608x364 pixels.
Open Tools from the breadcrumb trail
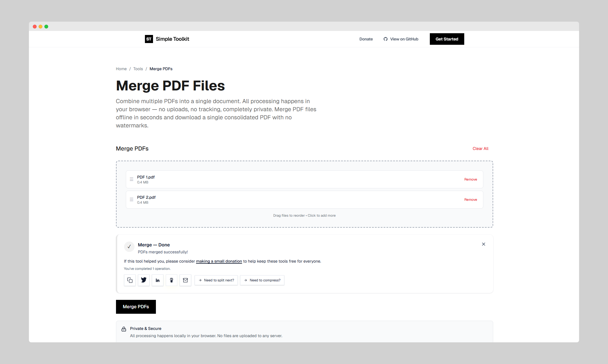point(138,69)
